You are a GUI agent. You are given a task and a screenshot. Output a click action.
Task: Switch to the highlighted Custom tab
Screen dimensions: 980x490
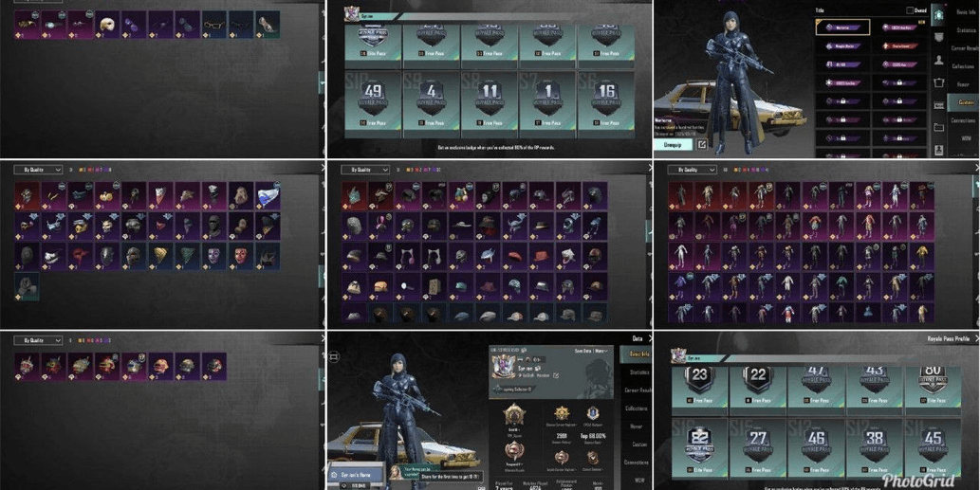click(964, 101)
